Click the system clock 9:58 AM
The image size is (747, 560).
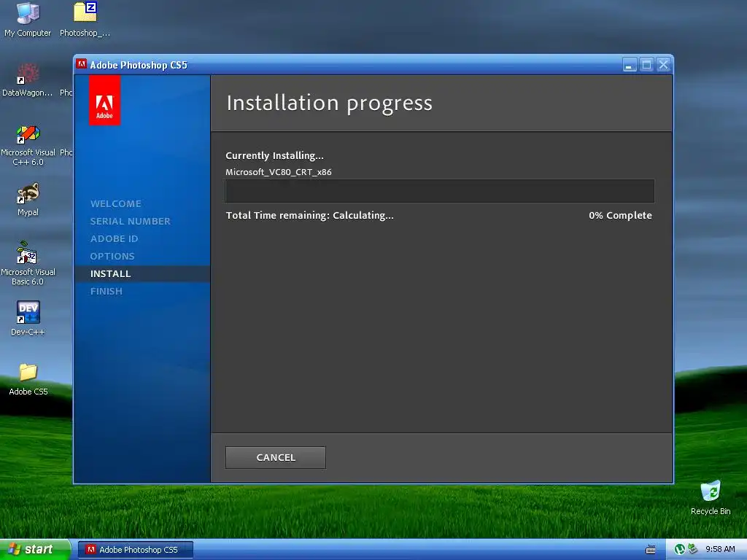pos(720,550)
